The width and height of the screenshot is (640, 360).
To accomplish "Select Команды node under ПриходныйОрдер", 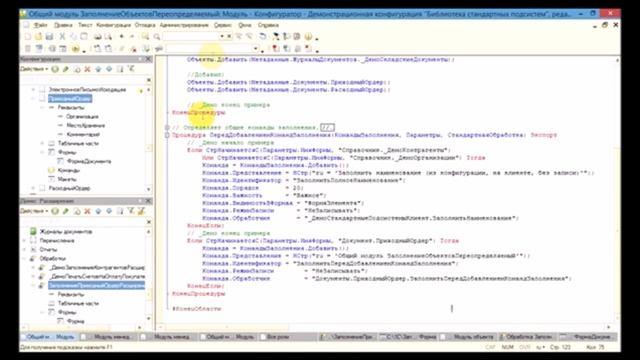I will [69, 170].
